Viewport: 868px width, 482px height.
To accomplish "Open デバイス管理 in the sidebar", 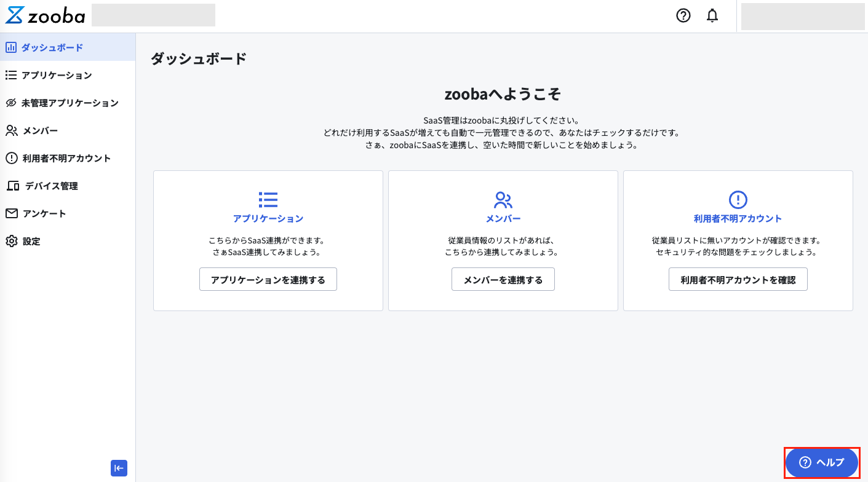I will coord(68,186).
